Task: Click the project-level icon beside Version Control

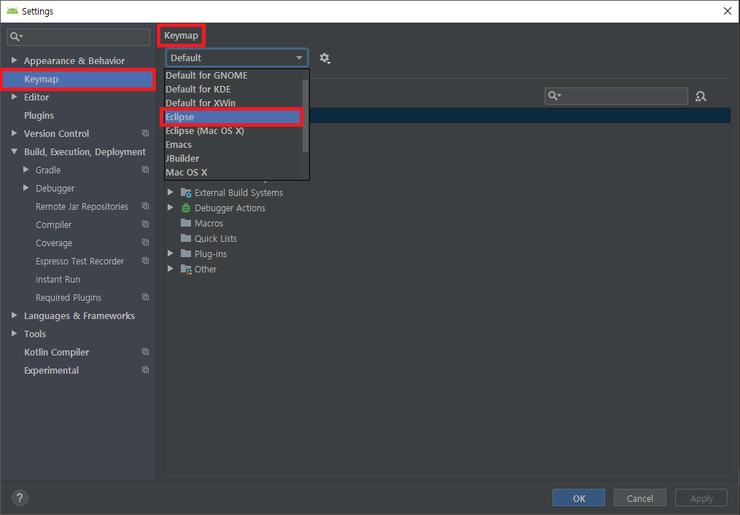Action: [145, 134]
